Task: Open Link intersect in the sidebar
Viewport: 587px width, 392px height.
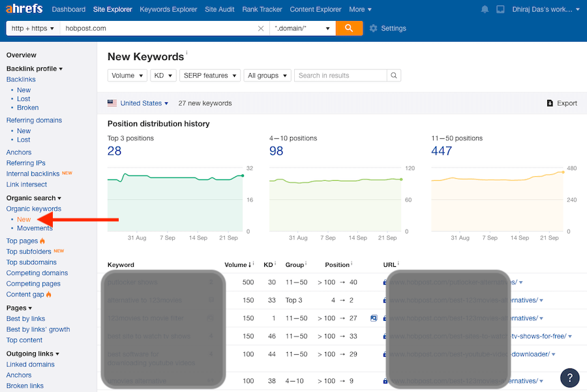Action: tap(27, 184)
